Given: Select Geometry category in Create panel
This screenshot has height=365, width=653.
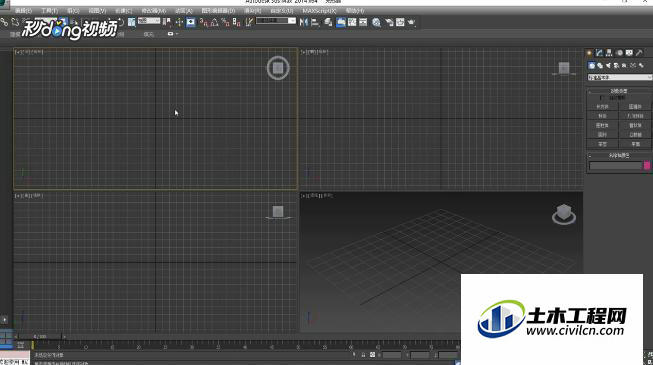Looking at the screenshot, I should click(592, 65).
